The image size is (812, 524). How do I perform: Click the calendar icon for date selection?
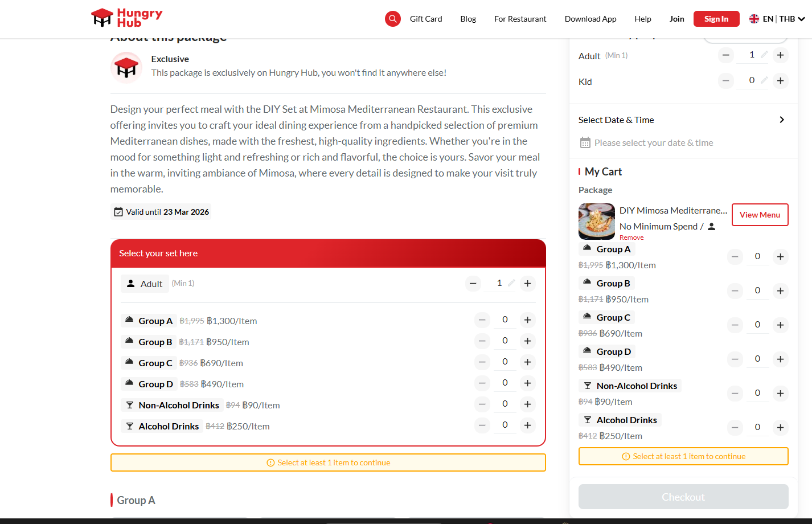point(585,143)
